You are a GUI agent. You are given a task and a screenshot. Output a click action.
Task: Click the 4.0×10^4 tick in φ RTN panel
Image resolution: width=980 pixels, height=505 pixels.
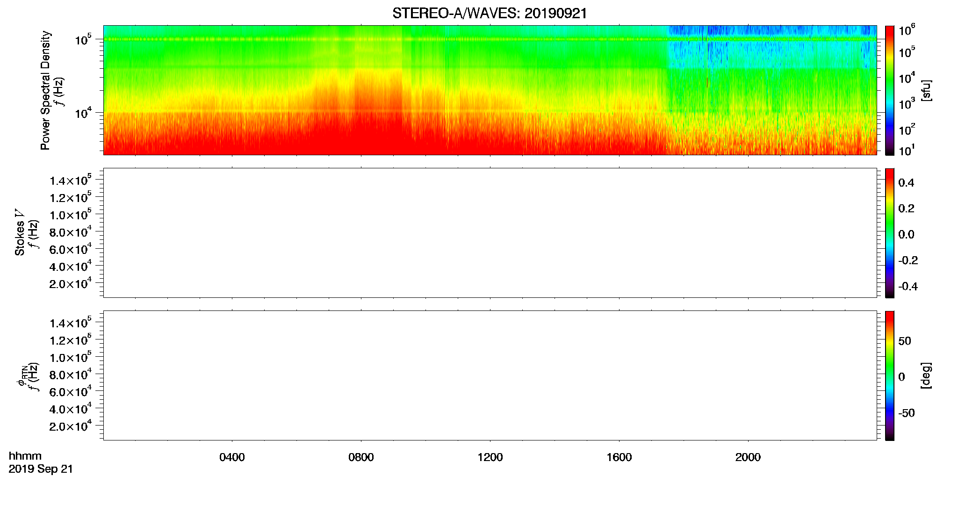pyautogui.click(x=71, y=409)
